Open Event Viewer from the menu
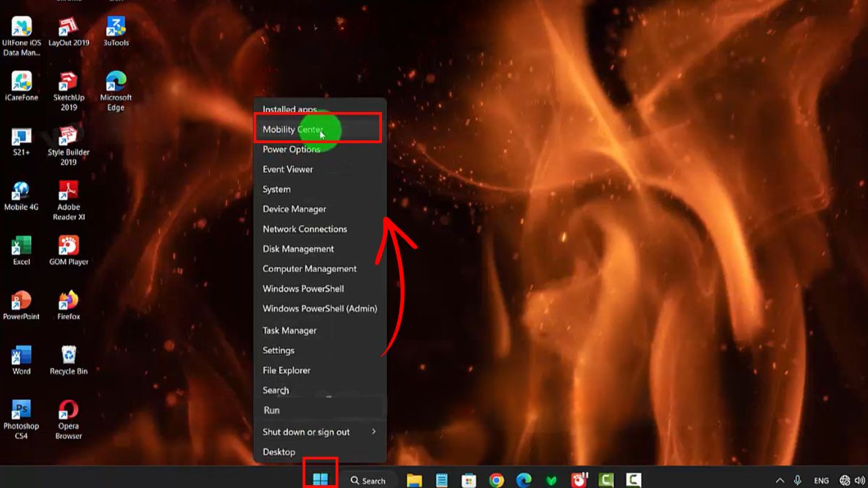 [x=320, y=169]
